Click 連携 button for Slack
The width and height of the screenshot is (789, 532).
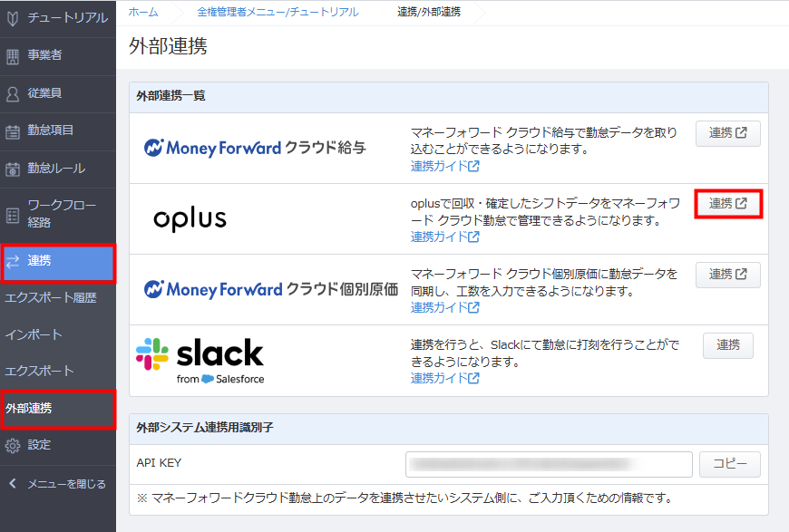(728, 345)
